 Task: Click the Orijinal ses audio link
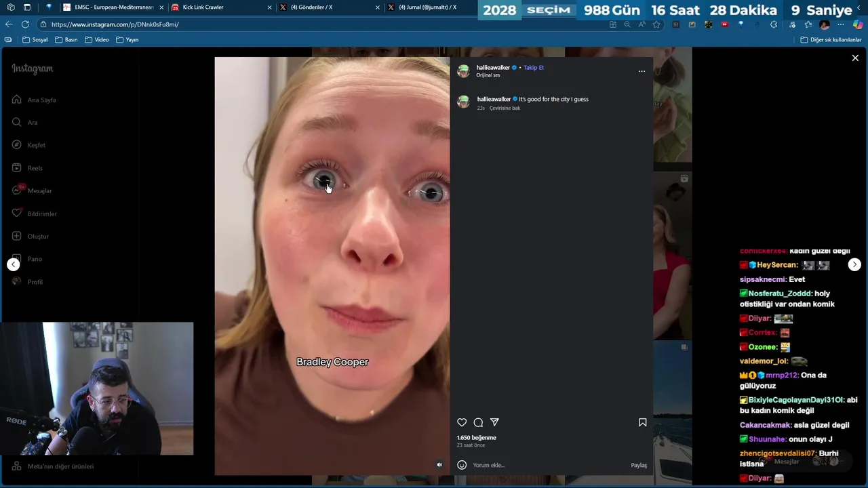(x=488, y=75)
